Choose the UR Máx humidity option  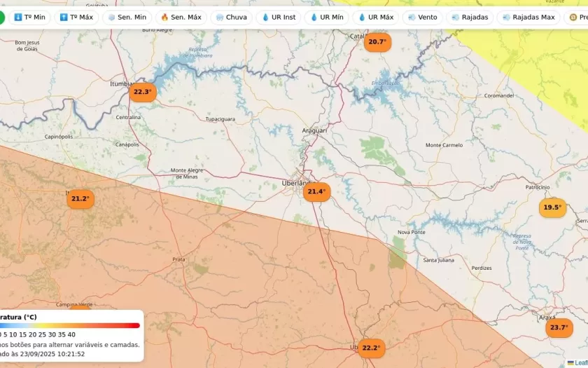[375, 17]
